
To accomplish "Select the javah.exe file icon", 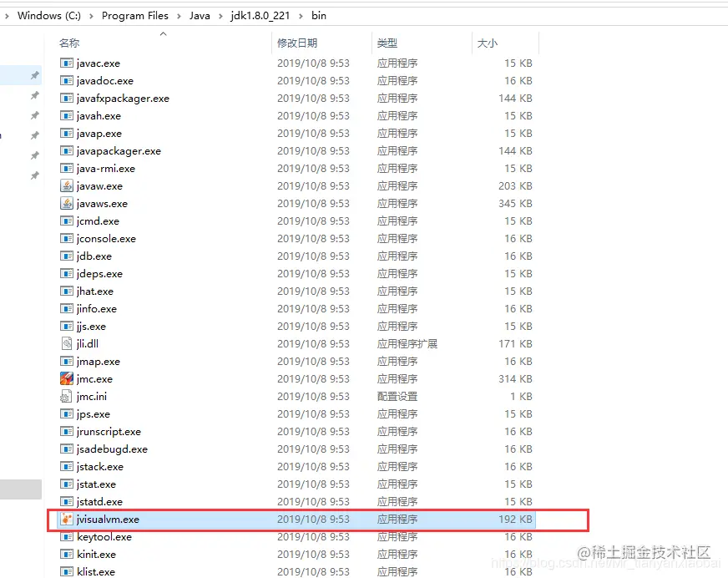I will (67, 115).
